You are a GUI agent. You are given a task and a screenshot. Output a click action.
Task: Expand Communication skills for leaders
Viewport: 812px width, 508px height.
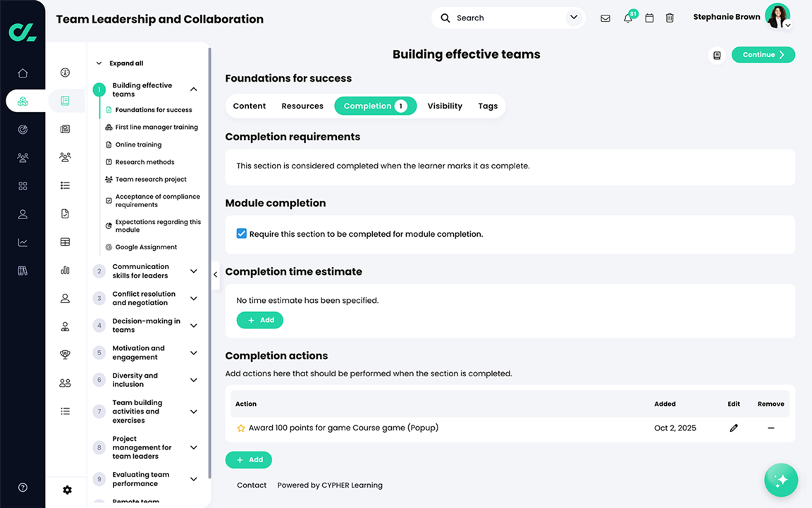pyautogui.click(x=194, y=271)
